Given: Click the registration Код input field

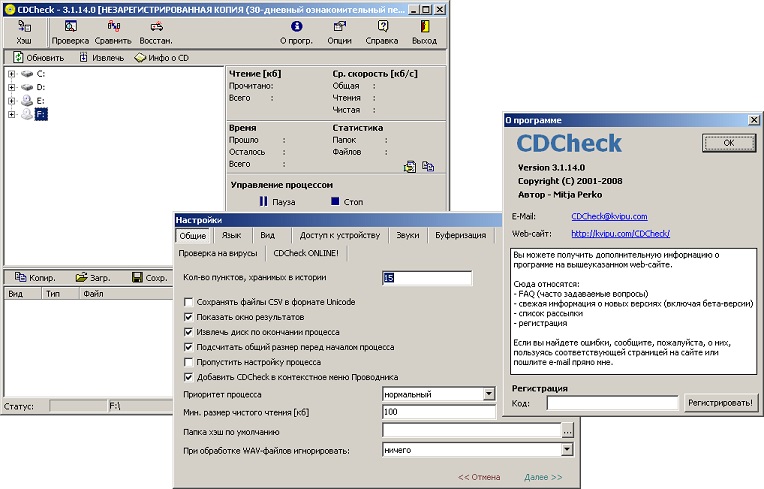Looking at the screenshot, I should tap(612, 403).
